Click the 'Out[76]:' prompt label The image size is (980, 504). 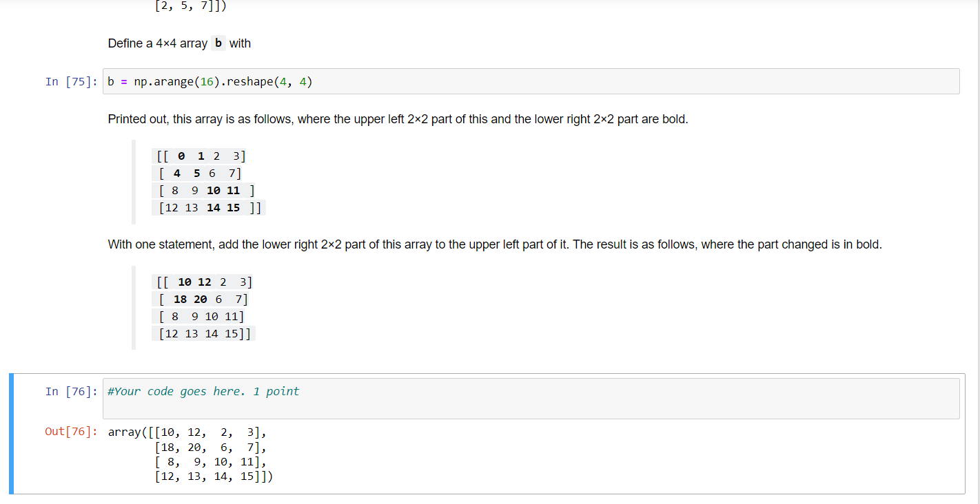pyautogui.click(x=70, y=432)
